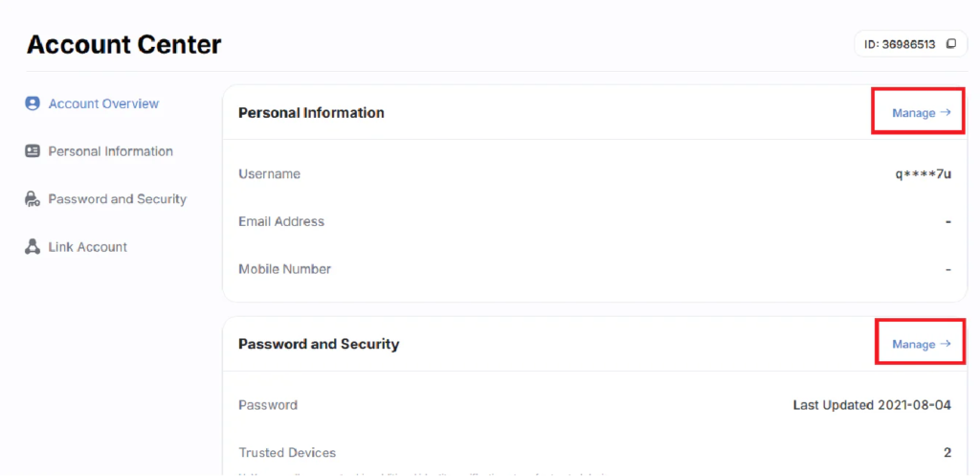Manage the Personal Information card
Viewport: 980px width, 476px height.
tap(914, 113)
